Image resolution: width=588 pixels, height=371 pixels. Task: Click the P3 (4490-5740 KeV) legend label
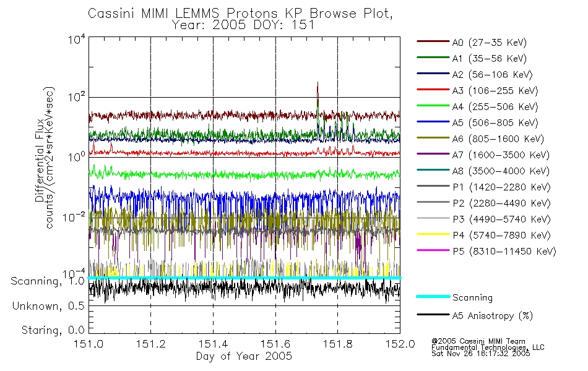(x=501, y=220)
